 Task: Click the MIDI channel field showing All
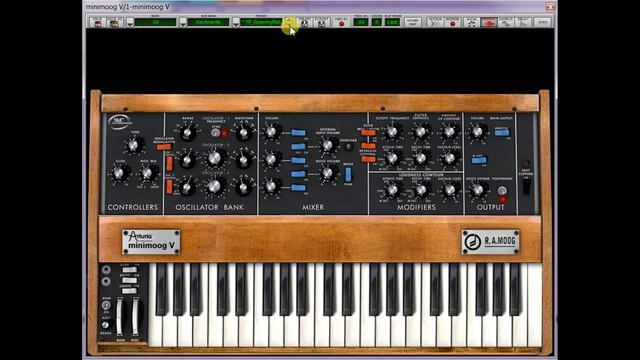(x=361, y=22)
